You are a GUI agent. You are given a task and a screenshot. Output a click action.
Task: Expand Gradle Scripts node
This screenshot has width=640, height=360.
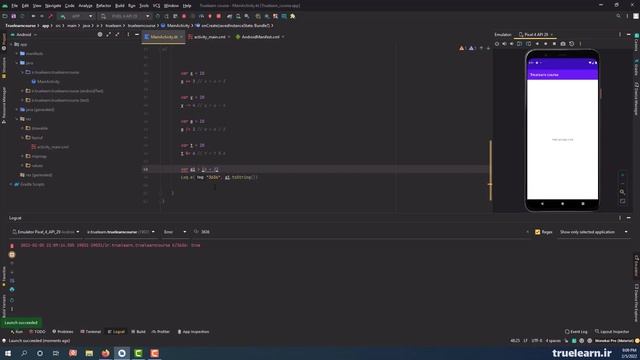coord(11,184)
